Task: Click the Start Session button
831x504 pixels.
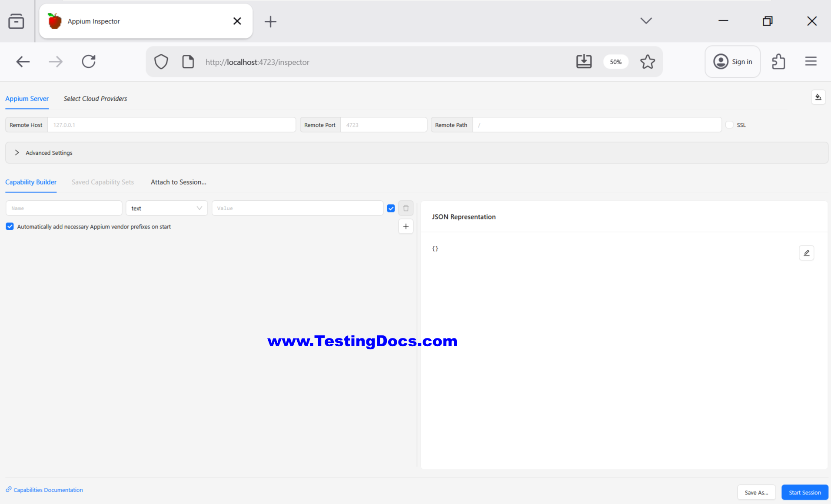Action: coord(804,492)
